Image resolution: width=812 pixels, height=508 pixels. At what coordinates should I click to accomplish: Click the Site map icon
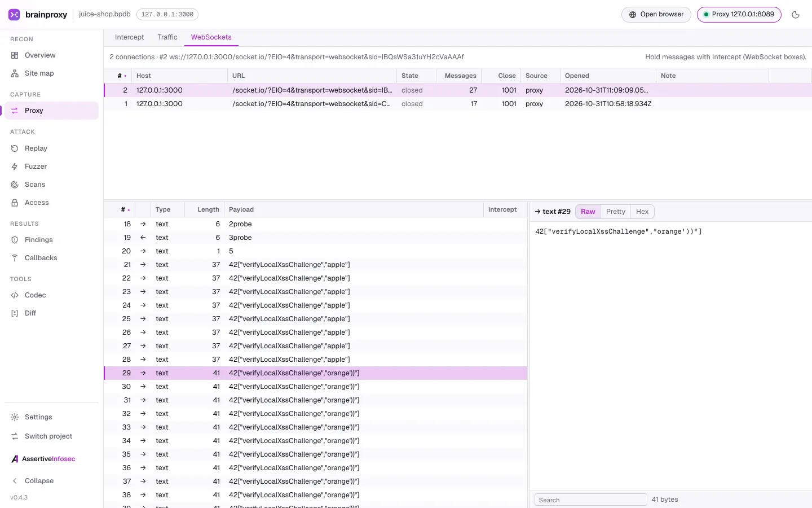tap(15, 73)
